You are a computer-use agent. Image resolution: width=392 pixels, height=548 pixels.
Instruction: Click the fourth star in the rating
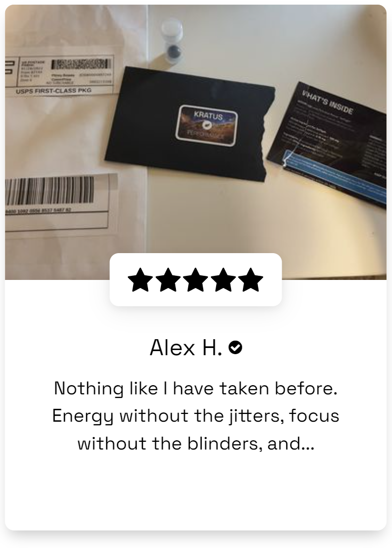(x=223, y=279)
